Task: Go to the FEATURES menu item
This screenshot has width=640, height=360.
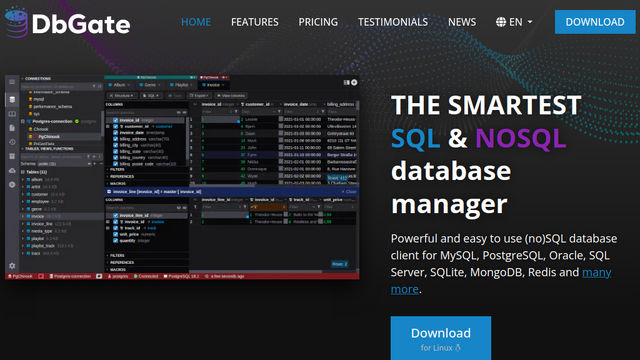Action: point(255,22)
